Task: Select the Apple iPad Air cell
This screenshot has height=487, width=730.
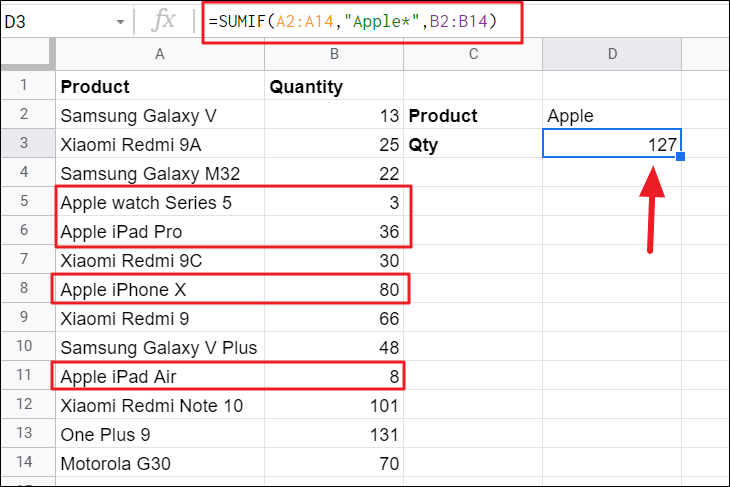Action: point(160,377)
